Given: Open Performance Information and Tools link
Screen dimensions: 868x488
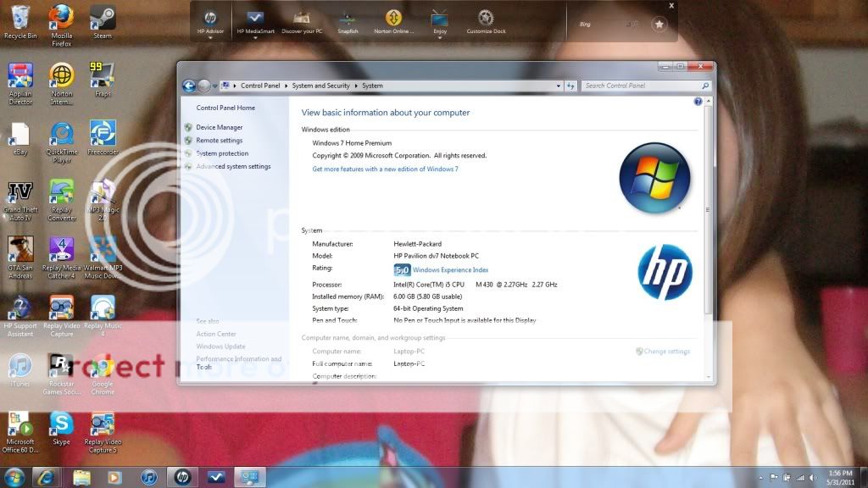Looking at the screenshot, I should tap(238, 363).
